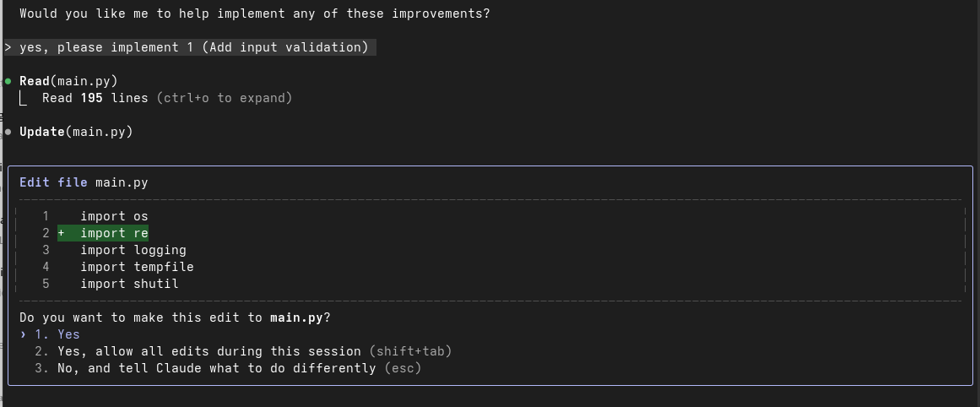Click the highlighted user message about input validation

tap(194, 47)
